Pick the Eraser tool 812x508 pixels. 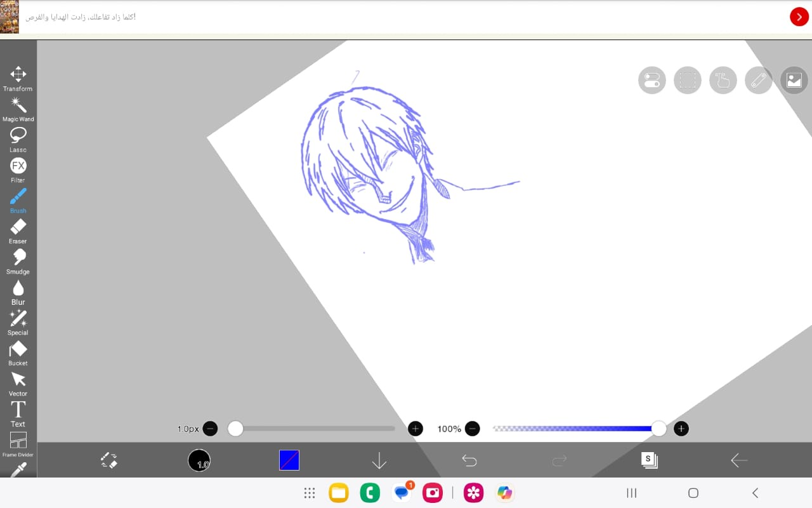(18, 231)
